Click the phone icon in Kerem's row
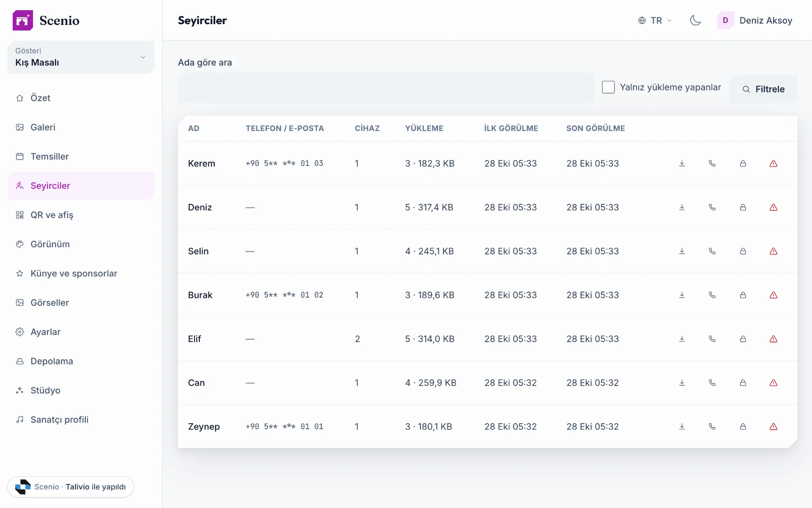Viewport: 812px width, 508px height. [x=712, y=163]
